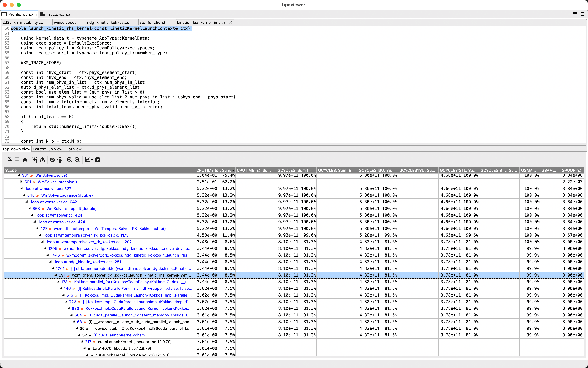The width and height of the screenshot is (588, 368).
Task: Open the std_function.h file tab
Action: (153, 22)
